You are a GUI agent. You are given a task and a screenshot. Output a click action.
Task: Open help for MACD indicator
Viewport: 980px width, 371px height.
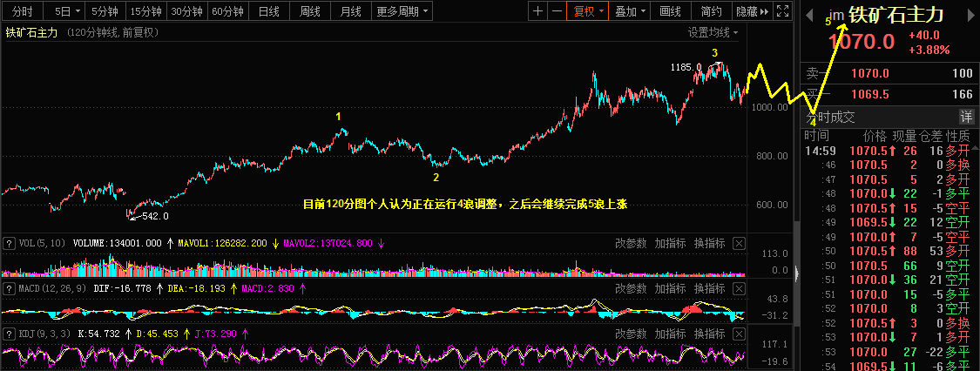[10, 288]
